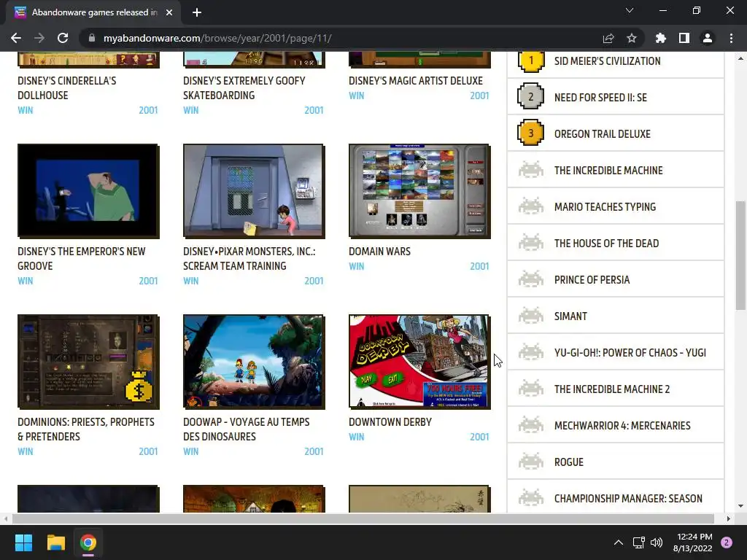747x560 pixels.
Task: Click the horizontal scrollbar at bottom
Action: point(363,518)
